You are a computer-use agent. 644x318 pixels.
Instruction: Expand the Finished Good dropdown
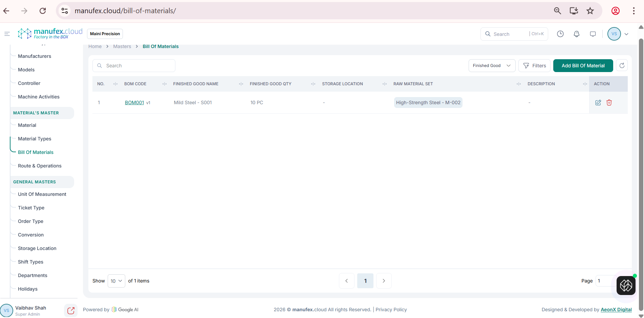click(x=492, y=66)
